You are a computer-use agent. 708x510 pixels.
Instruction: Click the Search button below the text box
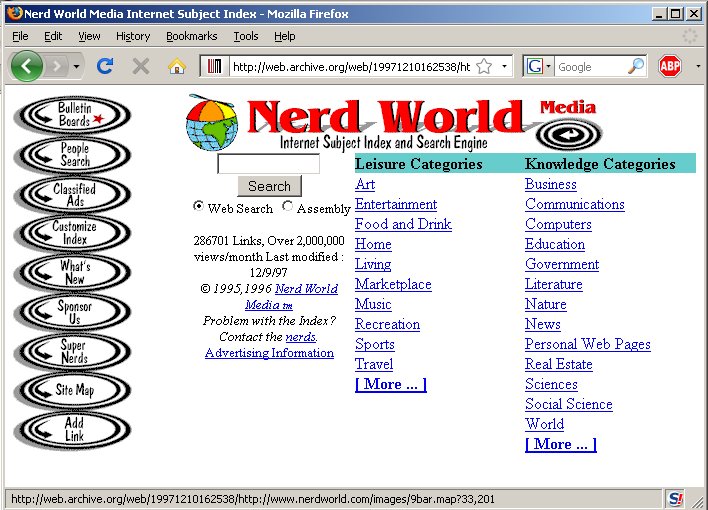coord(270,186)
